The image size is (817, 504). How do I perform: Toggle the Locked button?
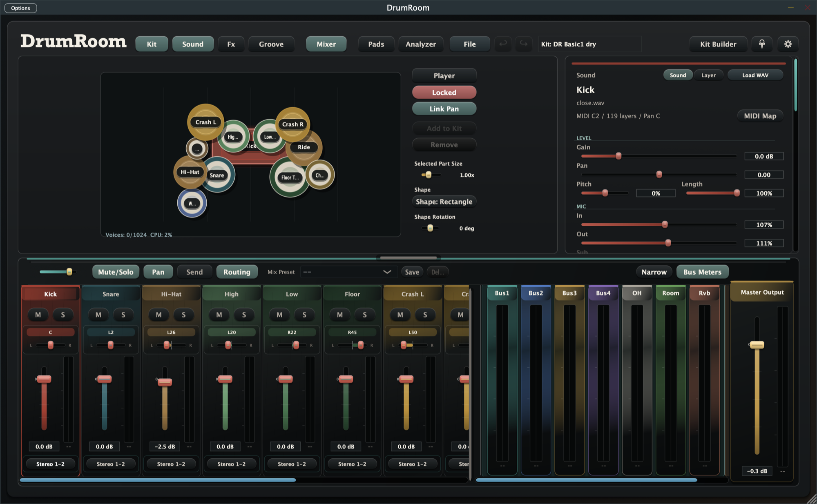[x=444, y=93]
